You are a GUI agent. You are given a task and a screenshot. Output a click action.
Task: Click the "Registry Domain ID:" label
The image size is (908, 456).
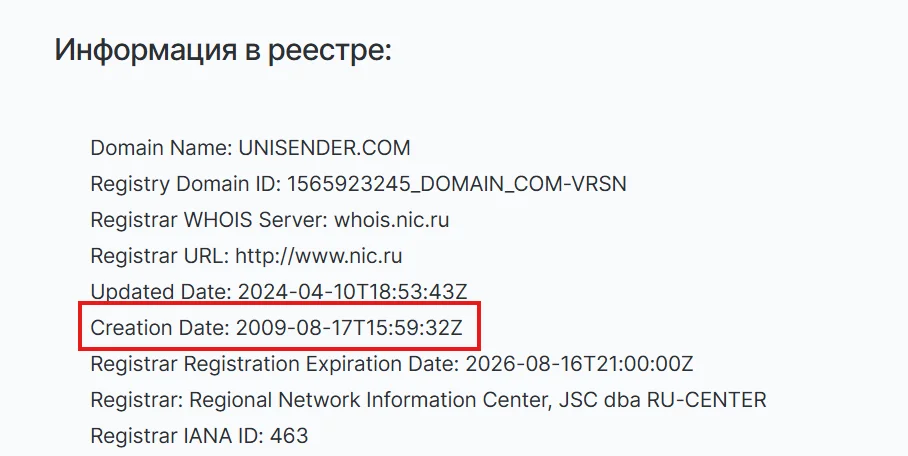[x=186, y=184]
